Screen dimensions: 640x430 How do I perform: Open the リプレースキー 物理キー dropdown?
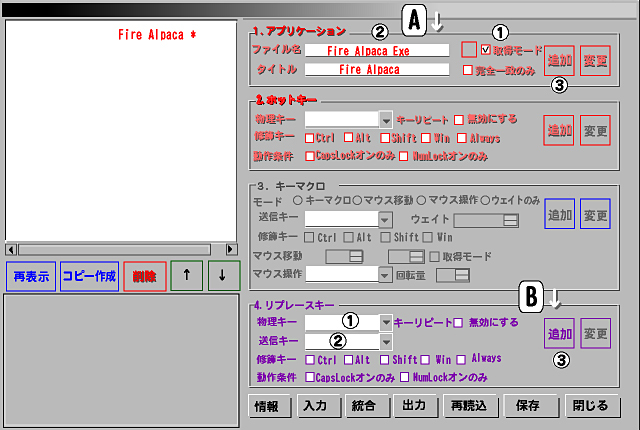click(x=386, y=322)
